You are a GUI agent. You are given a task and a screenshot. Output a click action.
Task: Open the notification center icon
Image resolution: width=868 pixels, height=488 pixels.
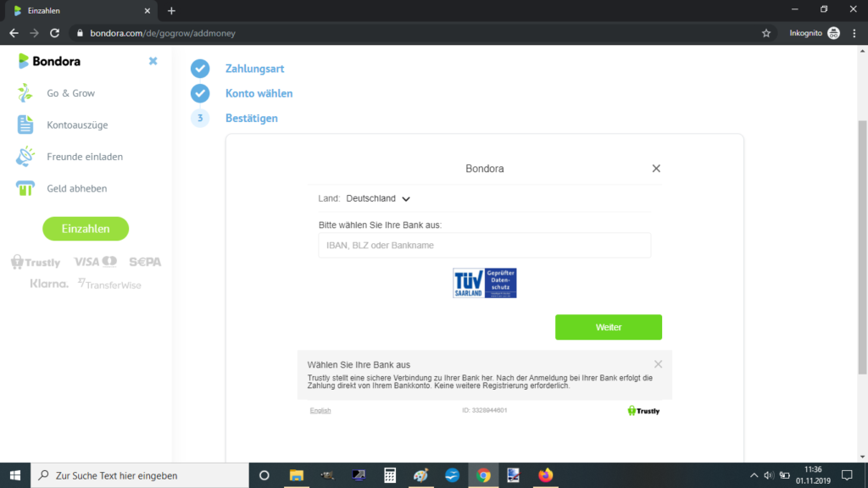click(847, 475)
